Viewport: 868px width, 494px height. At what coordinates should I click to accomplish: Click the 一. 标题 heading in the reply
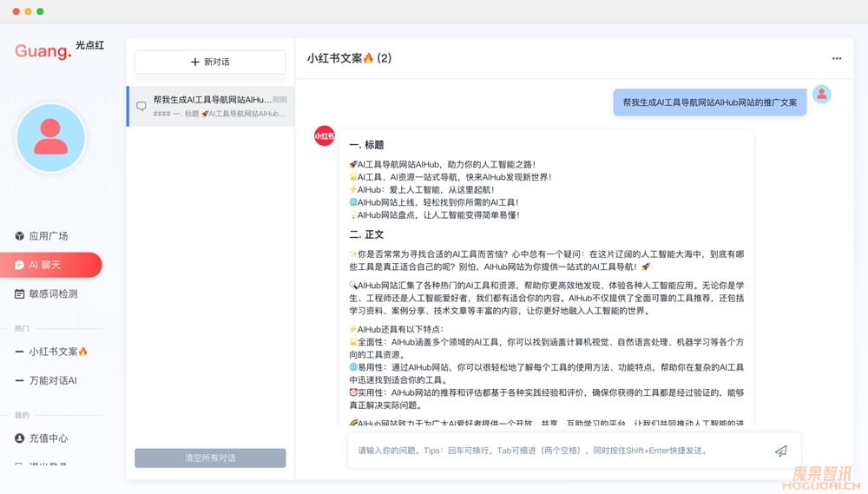tap(366, 145)
